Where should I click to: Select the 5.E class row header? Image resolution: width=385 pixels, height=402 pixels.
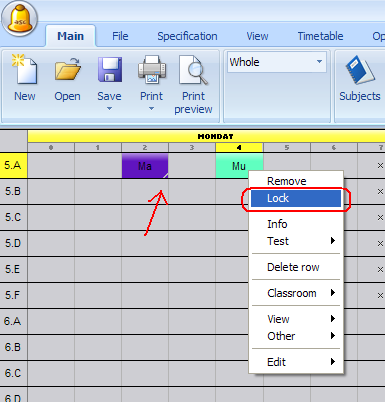point(13,269)
